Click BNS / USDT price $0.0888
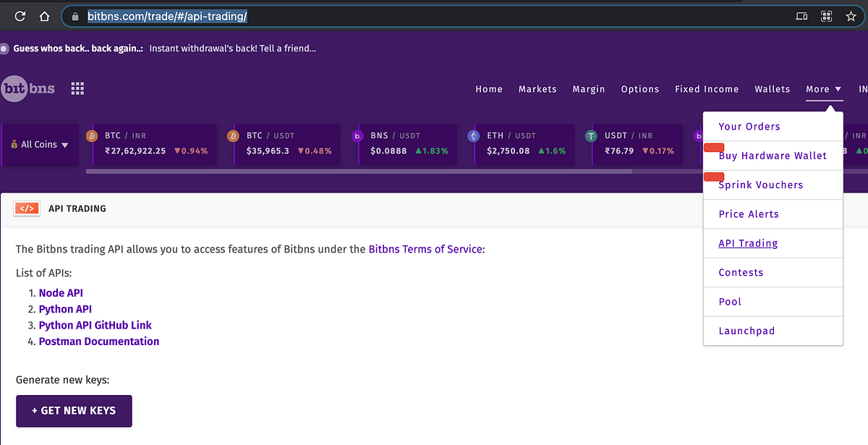The width and height of the screenshot is (868, 445). point(388,151)
